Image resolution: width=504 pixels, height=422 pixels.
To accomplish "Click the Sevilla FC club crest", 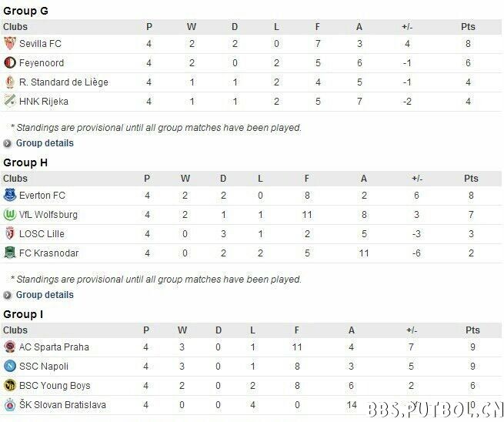I will click(10, 43).
